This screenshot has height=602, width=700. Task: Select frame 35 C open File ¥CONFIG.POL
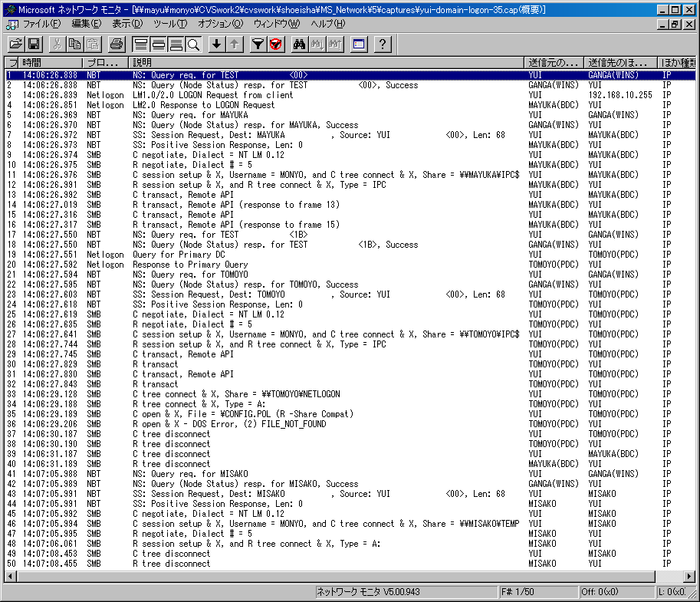coord(350,414)
